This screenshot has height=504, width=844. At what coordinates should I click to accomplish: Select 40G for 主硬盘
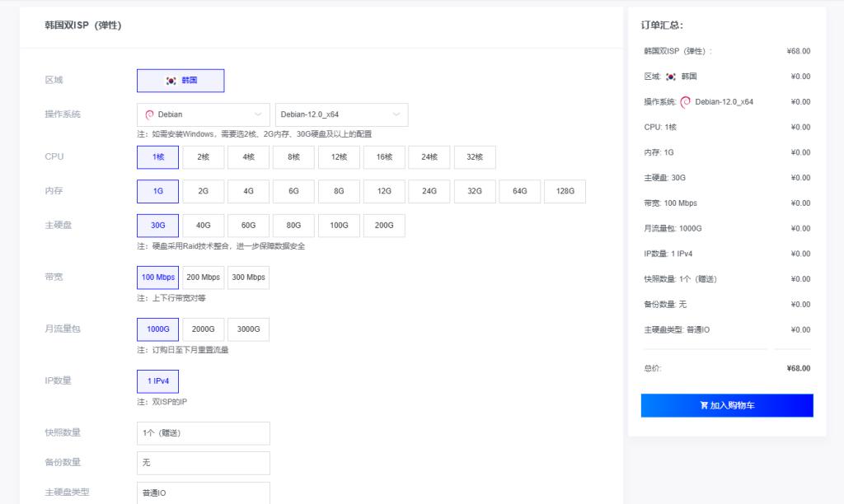[203, 225]
